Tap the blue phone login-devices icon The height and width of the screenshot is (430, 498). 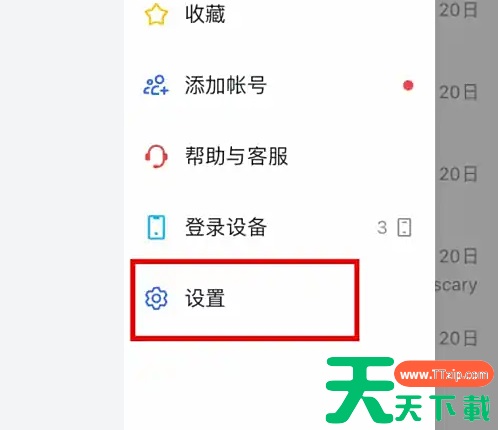click(x=156, y=227)
